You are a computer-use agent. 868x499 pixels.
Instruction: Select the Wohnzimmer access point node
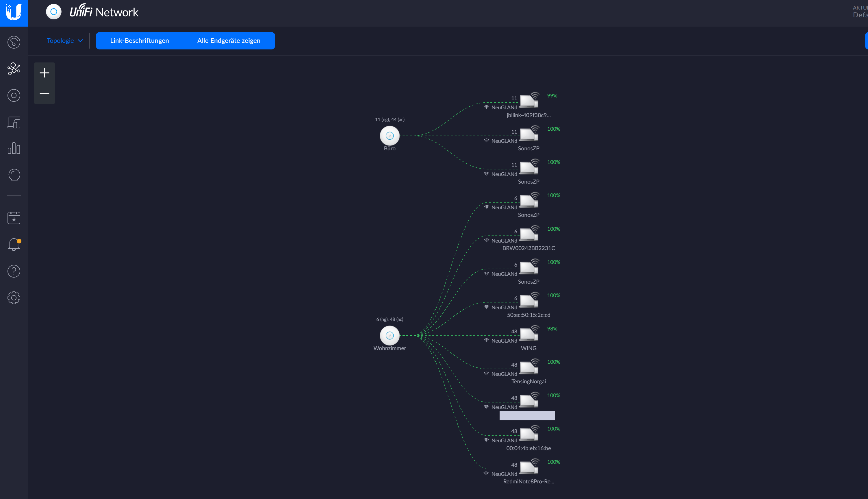point(390,336)
